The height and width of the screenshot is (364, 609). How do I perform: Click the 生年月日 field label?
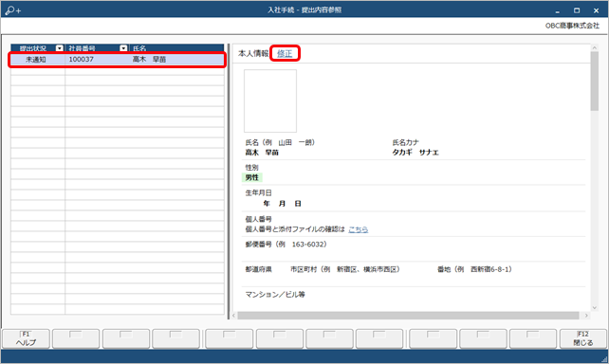pos(259,192)
